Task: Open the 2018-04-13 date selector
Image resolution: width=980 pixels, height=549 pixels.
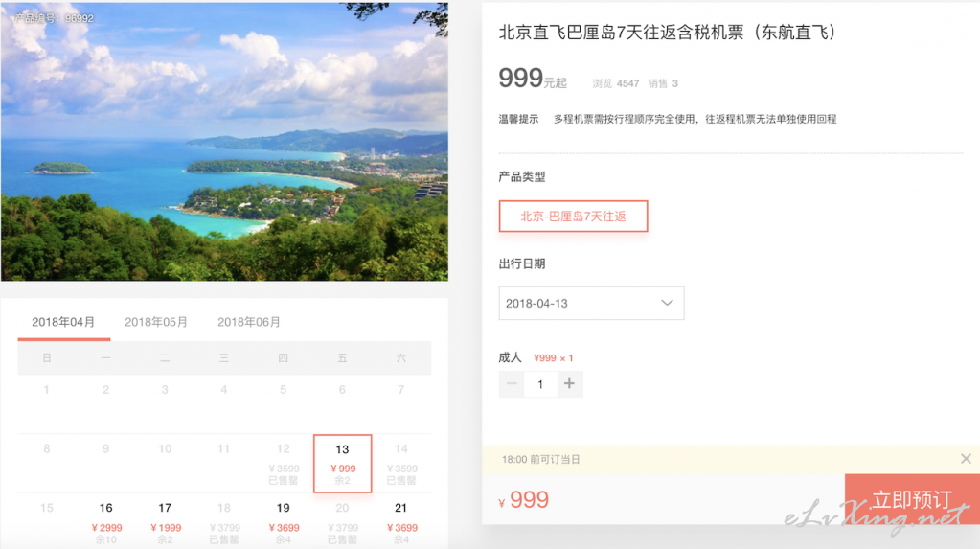Action: pos(591,304)
